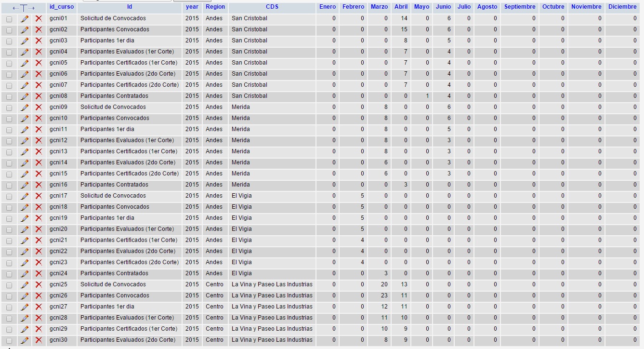Delete row gcni30
The width and height of the screenshot is (644, 349).
click(x=39, y=340)
